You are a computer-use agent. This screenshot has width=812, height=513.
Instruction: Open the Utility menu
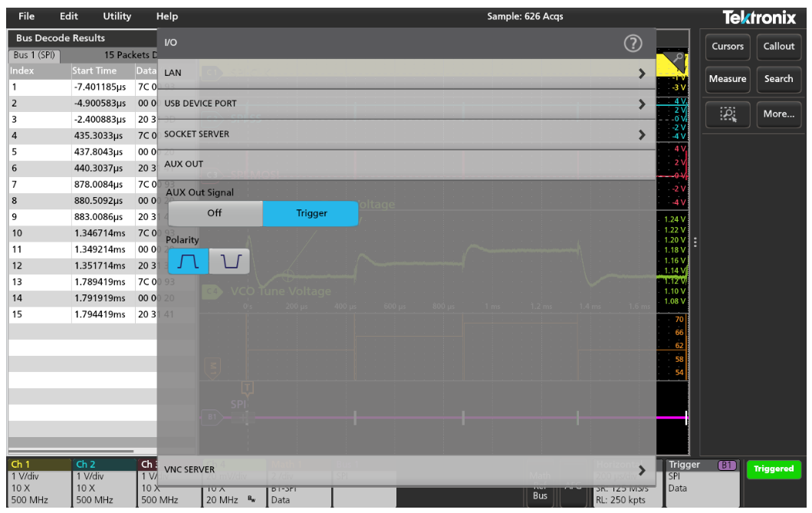pos(117,16)
